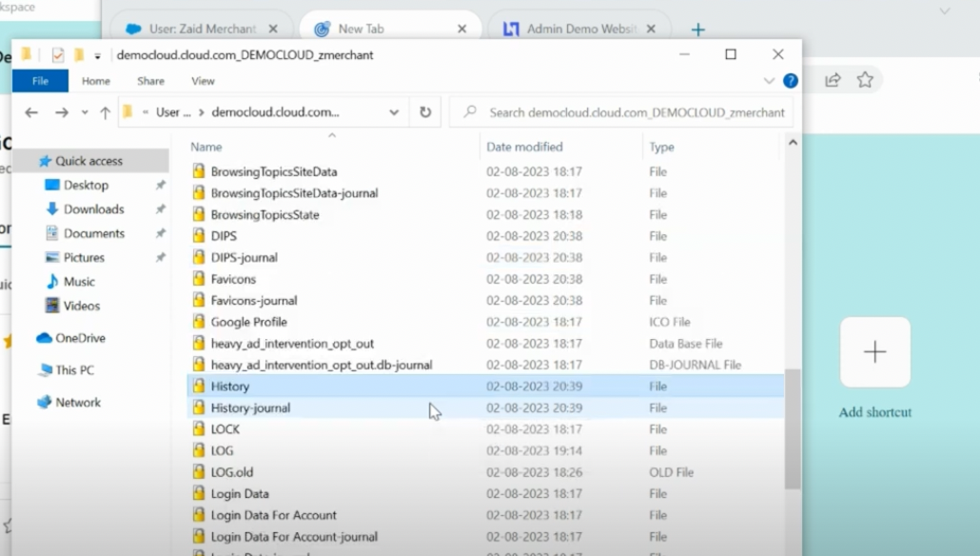Open the recent locations dropdown arrow
This screenshot has width=980, height=556.
(84, 112)
